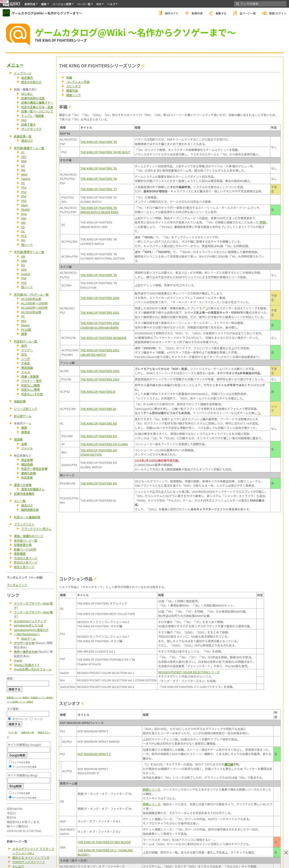
Task: Click the 編集する pencil icon
Action: [x=211, y=13]
